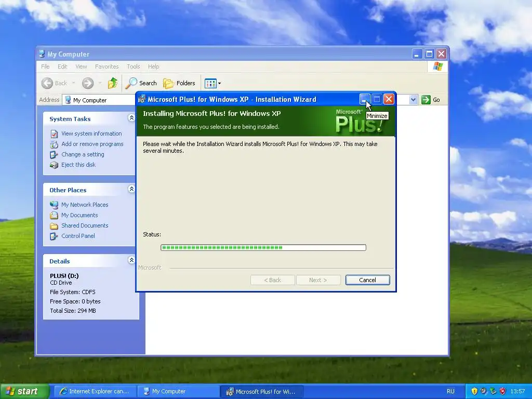This screenshot has width=532, height=399.
Task: Minimize the Installation Wizard window
Action: [x=364, y=99]
